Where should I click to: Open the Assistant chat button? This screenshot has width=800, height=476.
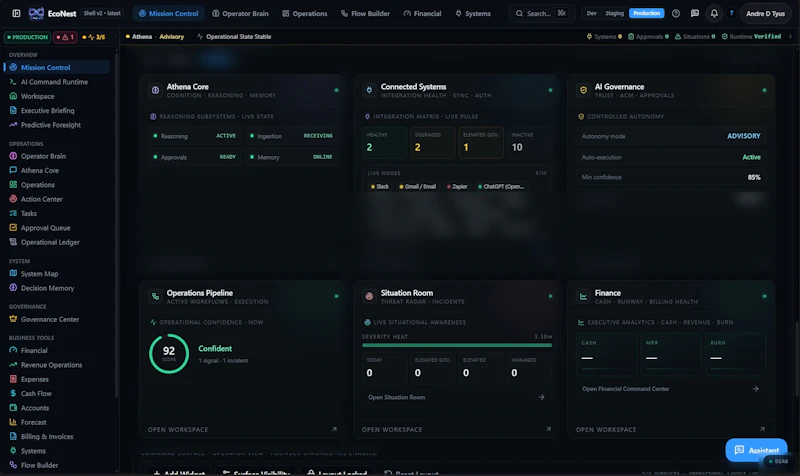756,450
